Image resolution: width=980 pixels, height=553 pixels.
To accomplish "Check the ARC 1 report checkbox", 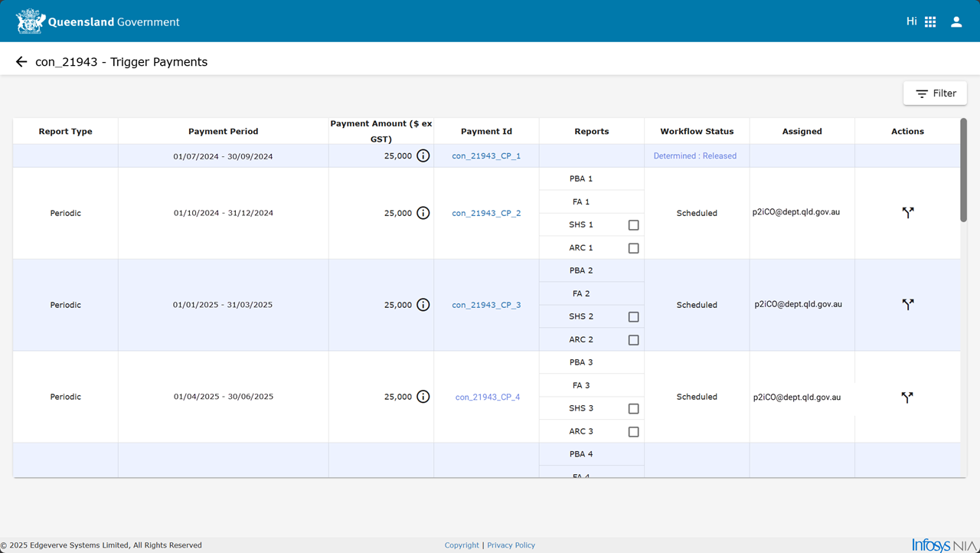I will pyautogui.click(x=633, y=248).
